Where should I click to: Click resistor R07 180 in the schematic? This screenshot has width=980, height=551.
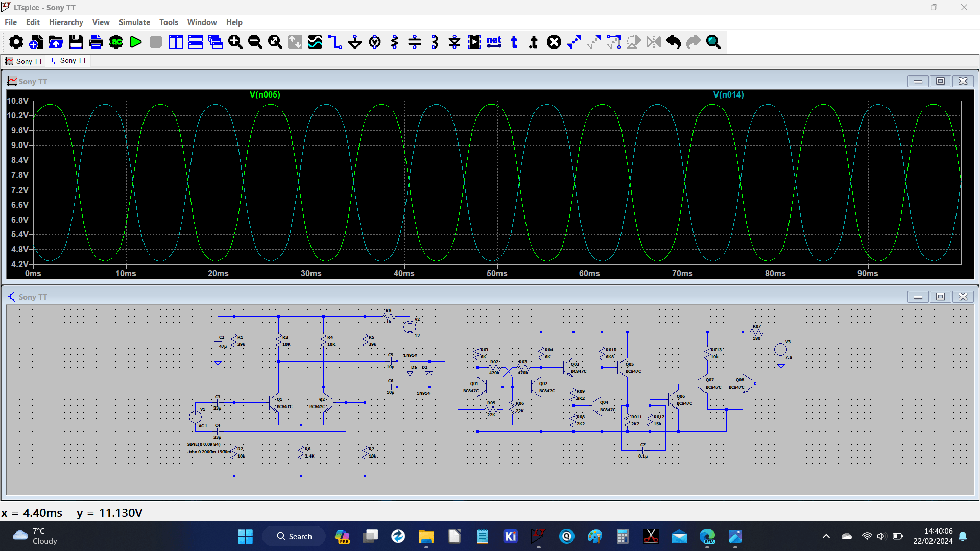point(757,332)
